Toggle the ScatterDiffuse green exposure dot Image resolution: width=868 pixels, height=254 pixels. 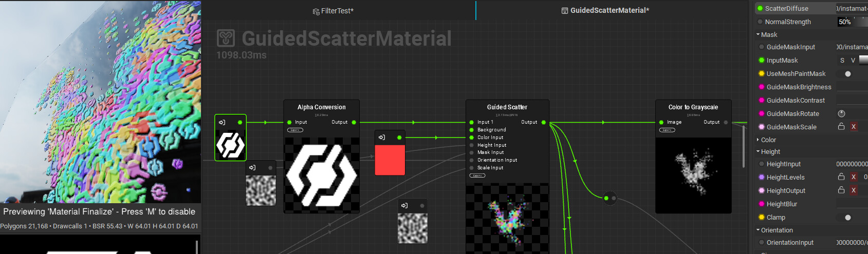[760, 8]
